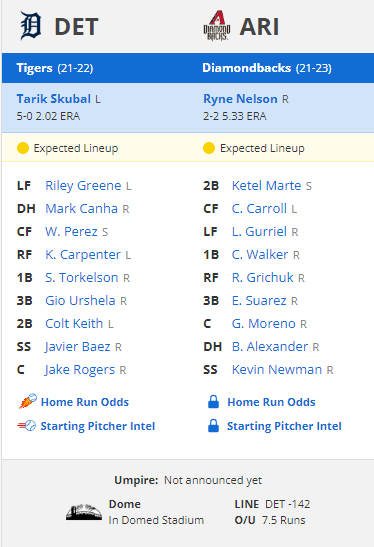The width and height of the screenshot is (374, 547).
Task: Click the domed stadium icon
Action: point(84,512)
